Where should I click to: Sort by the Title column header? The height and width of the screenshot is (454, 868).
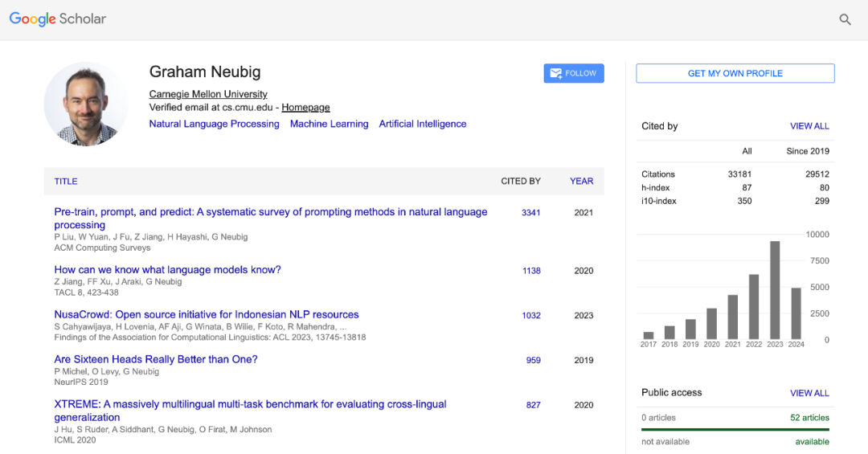click(x=66, y=182)
